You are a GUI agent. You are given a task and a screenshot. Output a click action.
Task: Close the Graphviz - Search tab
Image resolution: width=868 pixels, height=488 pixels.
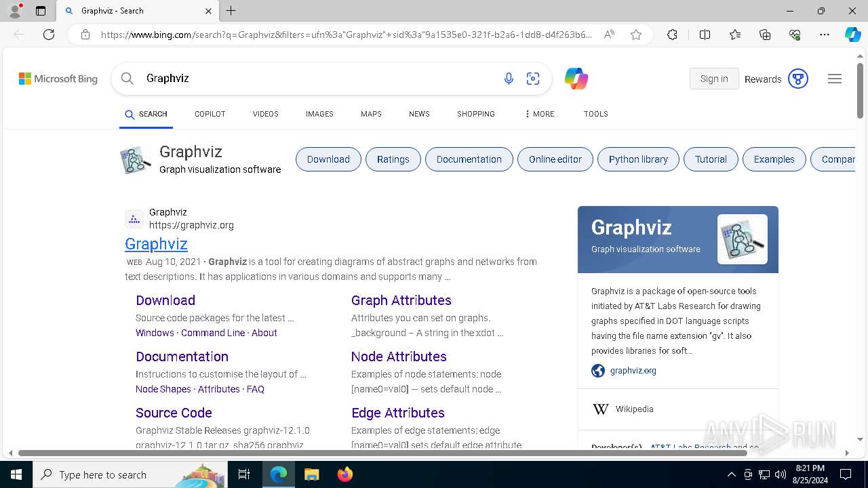[209, 11]
